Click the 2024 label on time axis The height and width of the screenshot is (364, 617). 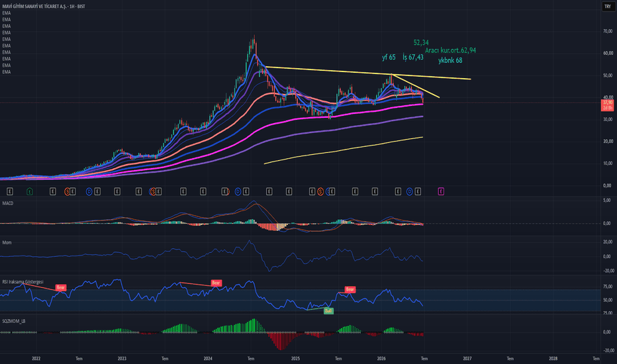(x=208, y=359)
